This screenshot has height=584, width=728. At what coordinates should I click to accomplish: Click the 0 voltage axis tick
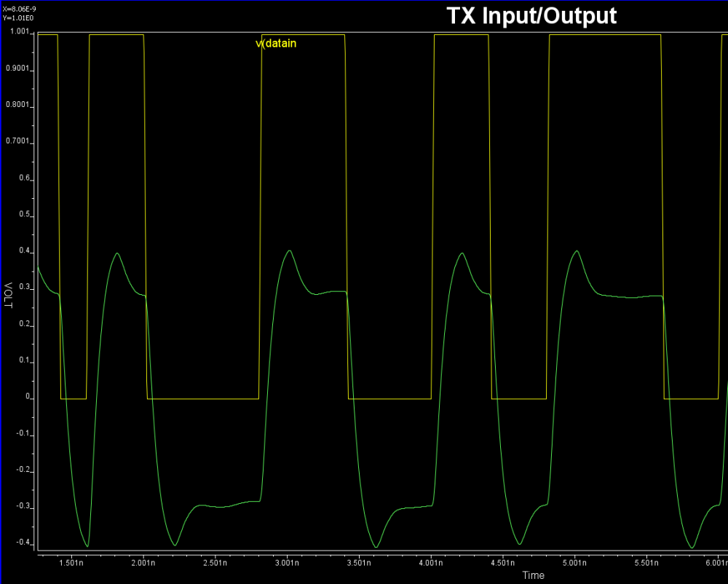(27, 398)
